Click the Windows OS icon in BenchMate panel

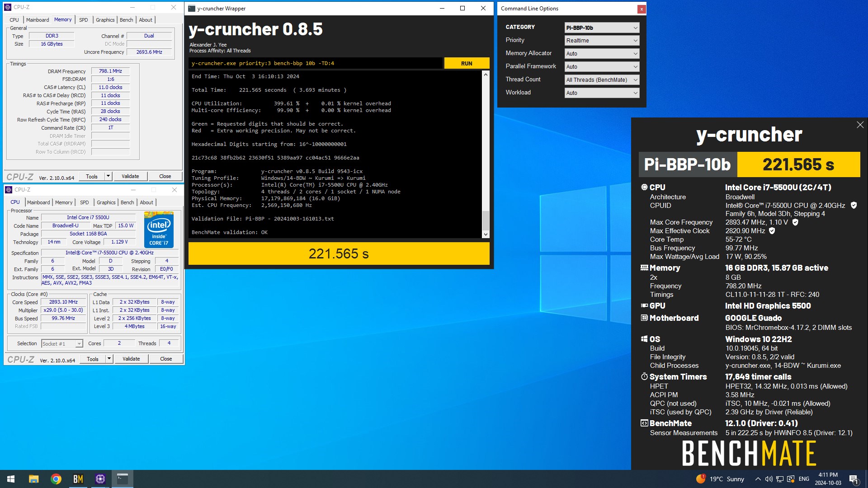click(x=644, y=339)
